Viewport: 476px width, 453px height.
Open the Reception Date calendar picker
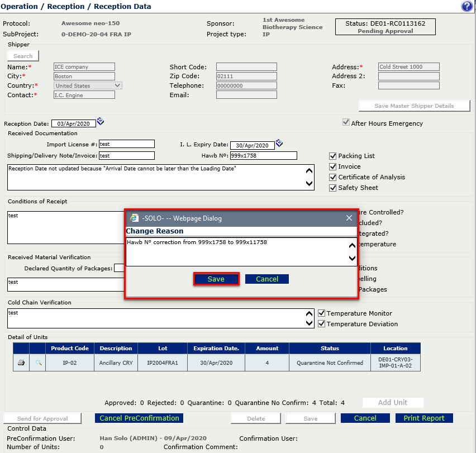101,121
